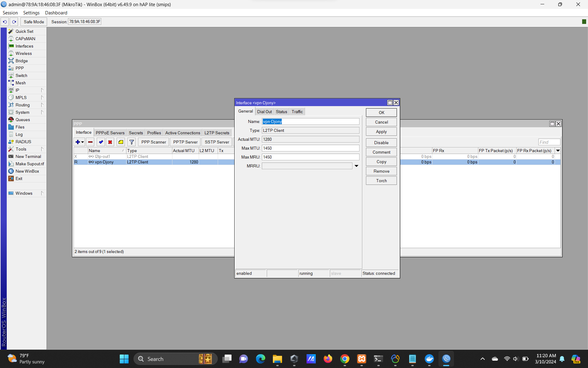Click the Name input field
This screenshot has height=368, width=588.
(x=311, y=121)
